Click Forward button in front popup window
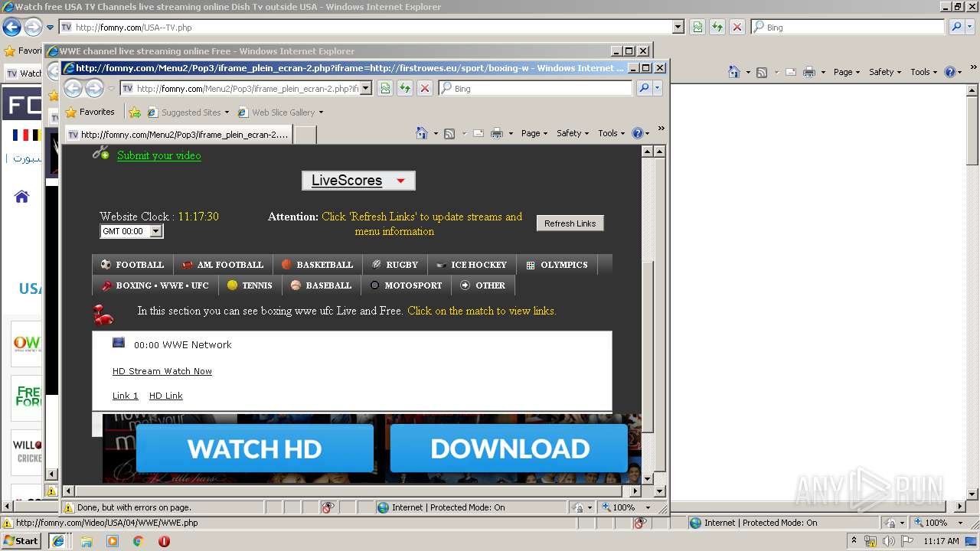 click(94, 88)
